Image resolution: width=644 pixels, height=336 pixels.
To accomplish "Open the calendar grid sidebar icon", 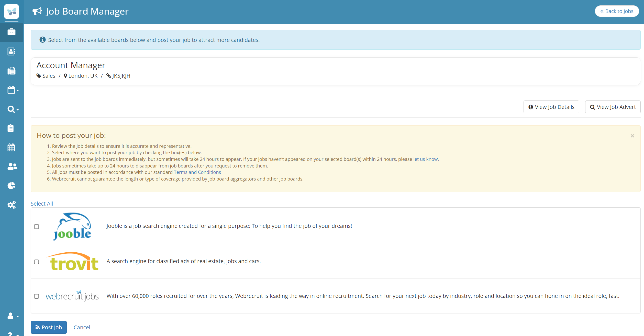I will coord(11,147).
